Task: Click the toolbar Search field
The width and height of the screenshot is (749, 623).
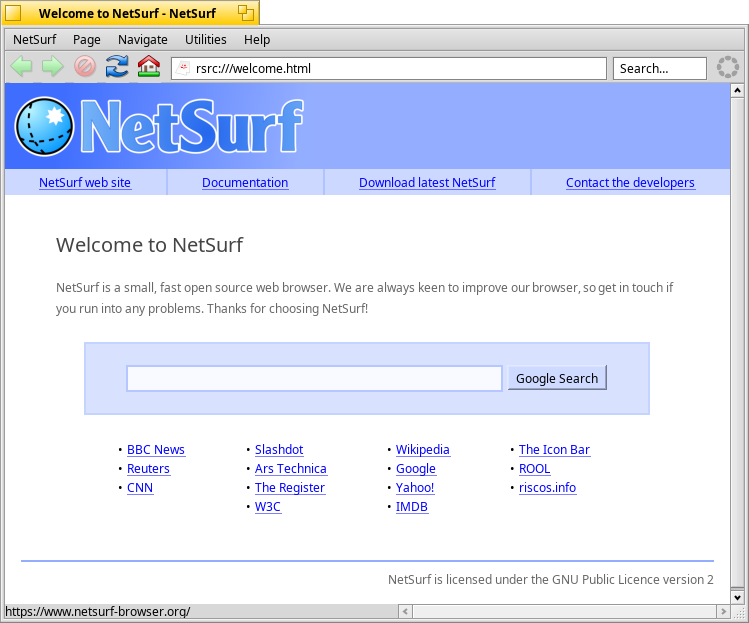Action: 660,68
